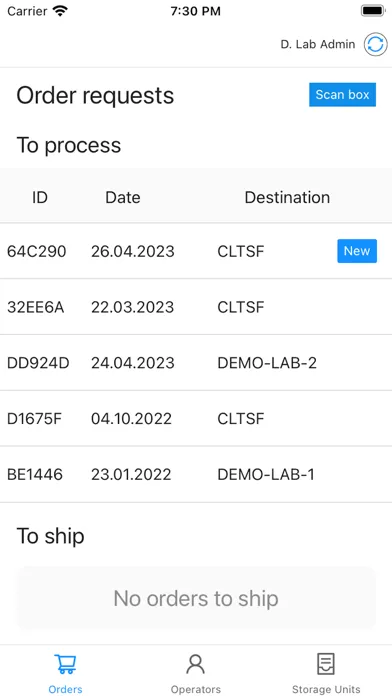
Task: Tap the sync refresh icon
Action: [375, 44]
